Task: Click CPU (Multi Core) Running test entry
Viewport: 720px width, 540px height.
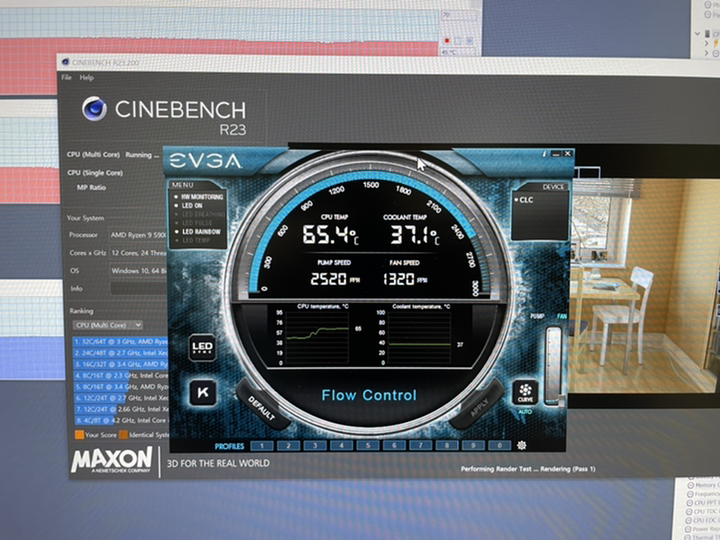Action: tap(113, 155)
